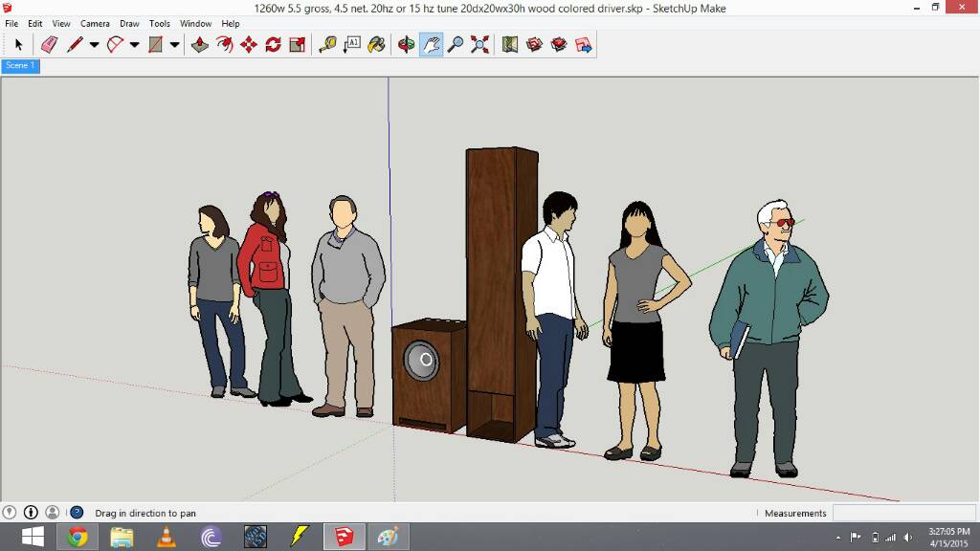Open the Draw menu
This screenshot has width=980, height=551.
coord(129,23)
